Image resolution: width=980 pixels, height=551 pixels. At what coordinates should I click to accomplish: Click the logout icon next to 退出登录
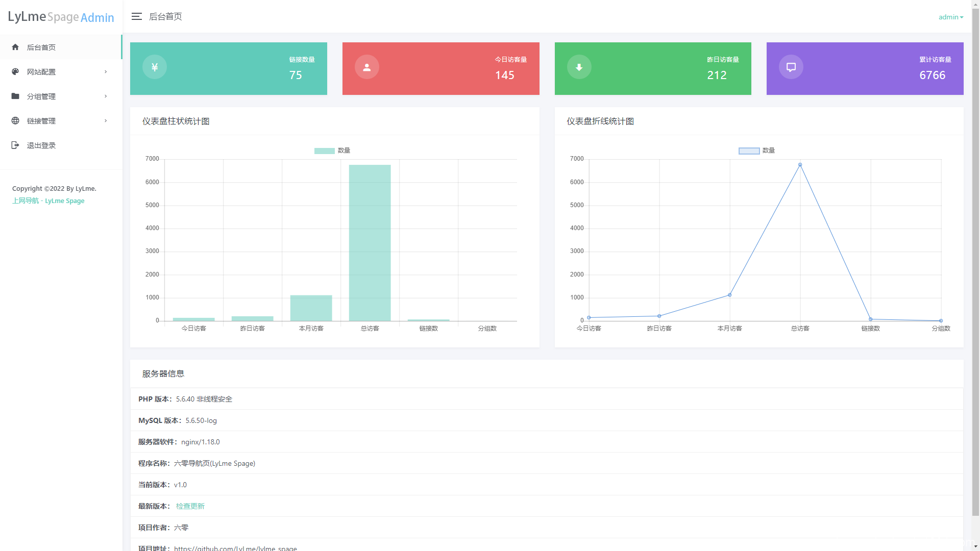click(x=15, y=145)
